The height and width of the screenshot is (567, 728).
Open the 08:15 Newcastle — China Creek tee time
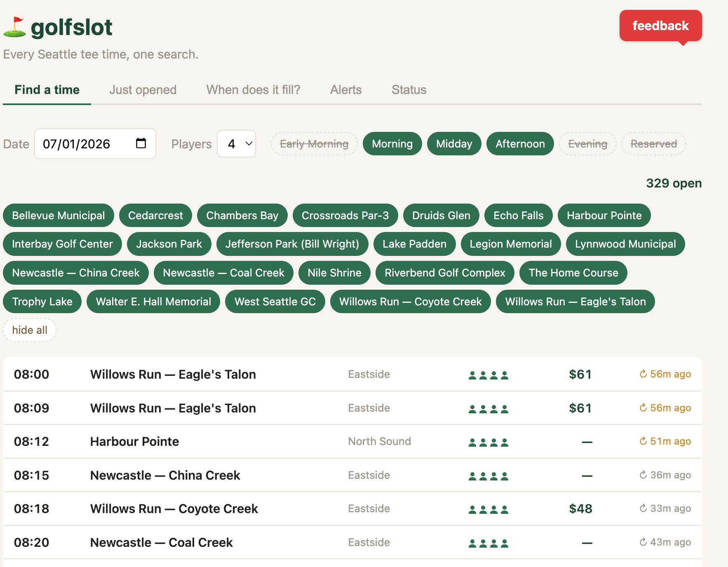352,475
